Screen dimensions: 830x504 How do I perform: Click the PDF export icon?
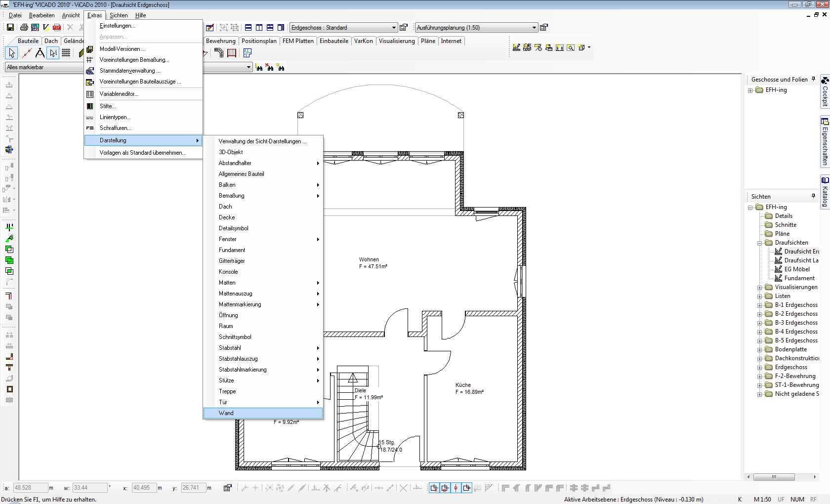point(57,27)
